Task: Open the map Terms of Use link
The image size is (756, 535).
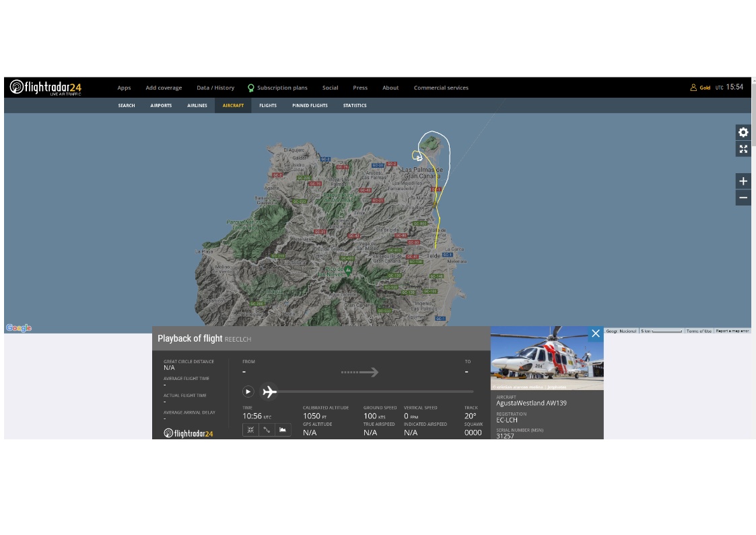Action: point(699,331)
